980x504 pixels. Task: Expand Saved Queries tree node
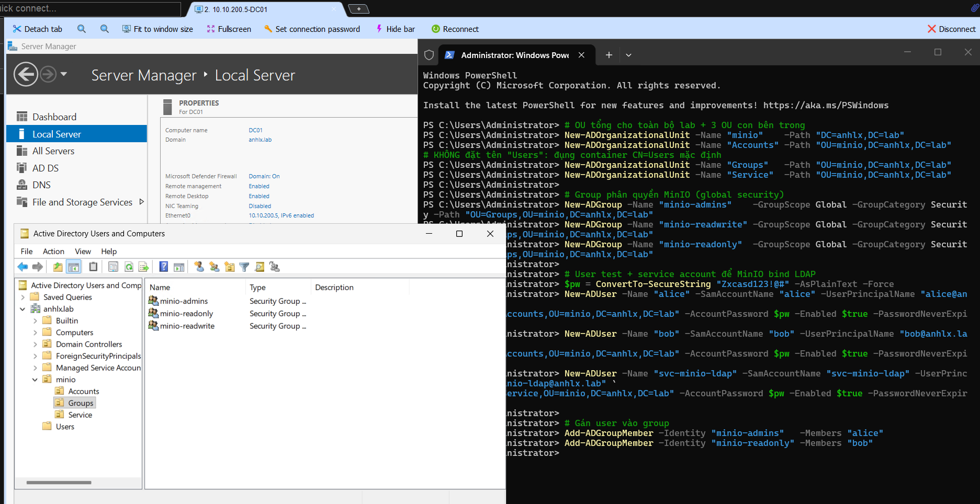(x=23, y=297)
